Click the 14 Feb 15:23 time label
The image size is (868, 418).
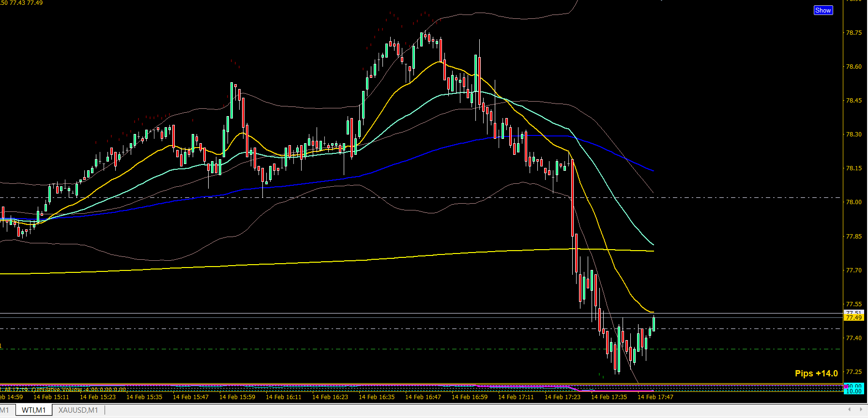click(x=98, y=397)
